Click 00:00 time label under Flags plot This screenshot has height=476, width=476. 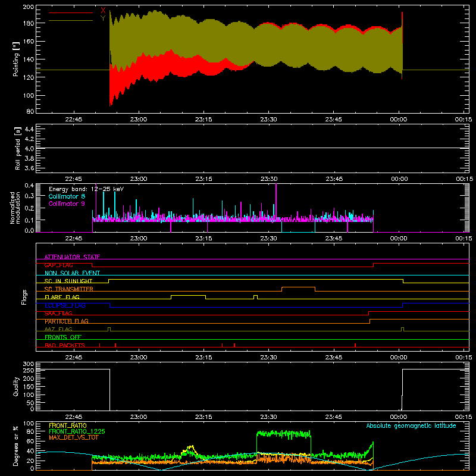coord(399,358)
